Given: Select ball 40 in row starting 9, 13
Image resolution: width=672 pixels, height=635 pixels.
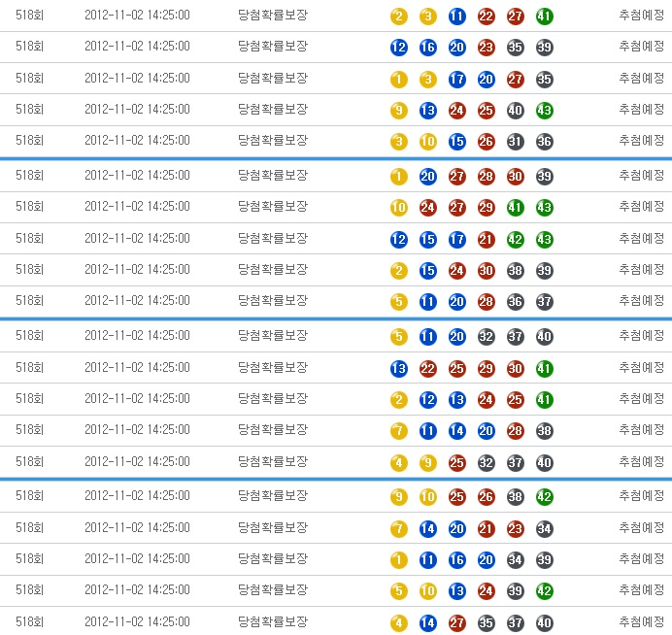Looking at the screenshot, I should point(515,111).
